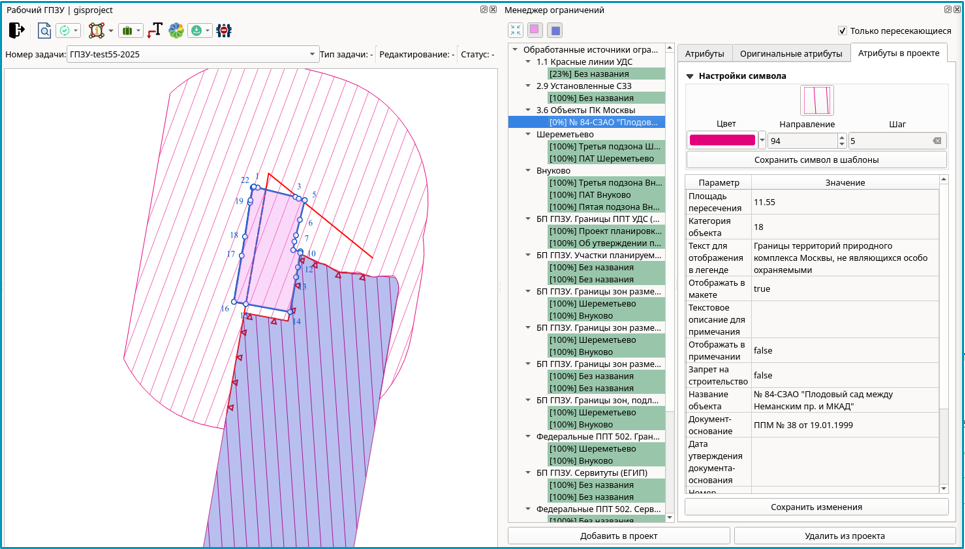Click the exit door icon in toolbar
965x549 pixels.
click(17, 30)
